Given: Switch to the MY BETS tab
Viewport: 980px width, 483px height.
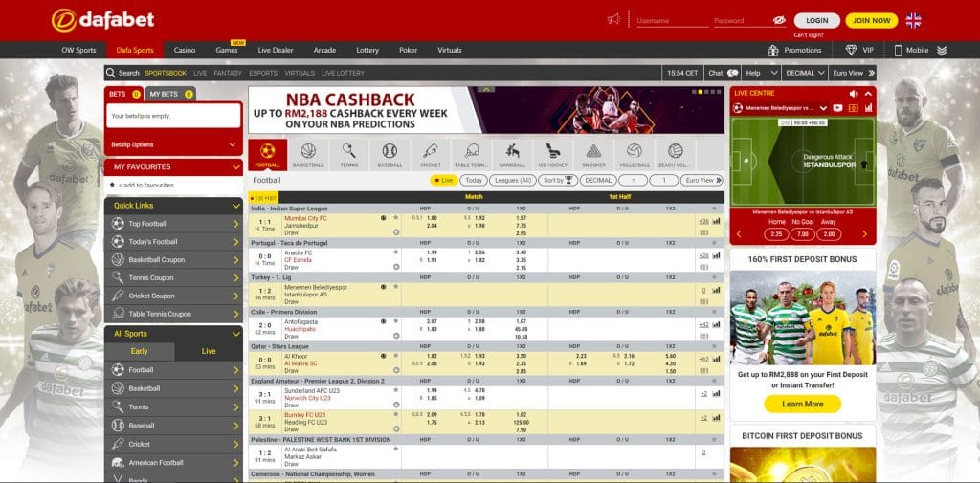Looking at the screenshot, I should pos(170,94).
